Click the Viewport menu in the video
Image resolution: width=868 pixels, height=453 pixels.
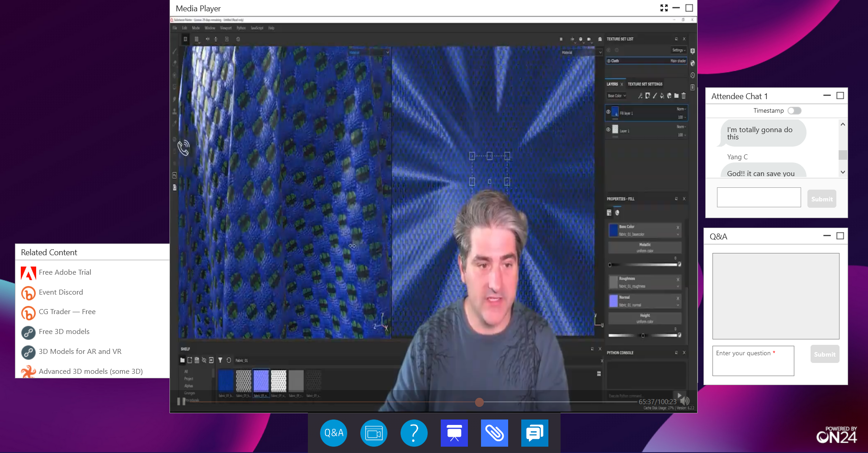[226, 28]
